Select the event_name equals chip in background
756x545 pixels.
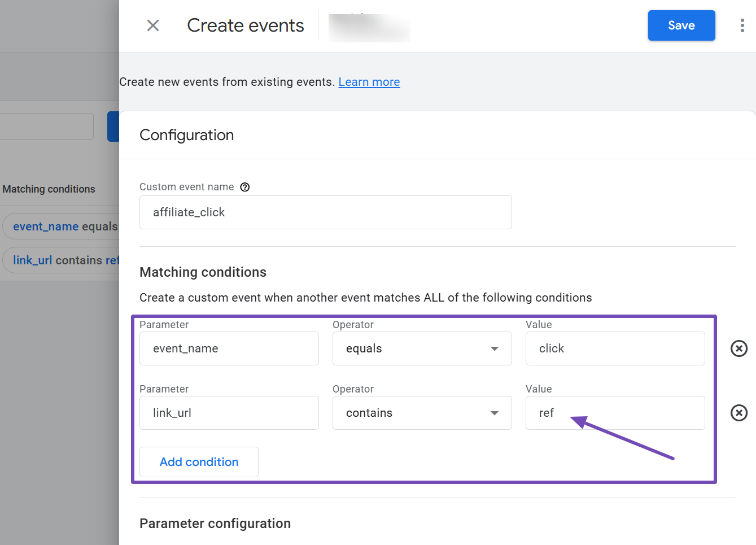coord(62,226)
